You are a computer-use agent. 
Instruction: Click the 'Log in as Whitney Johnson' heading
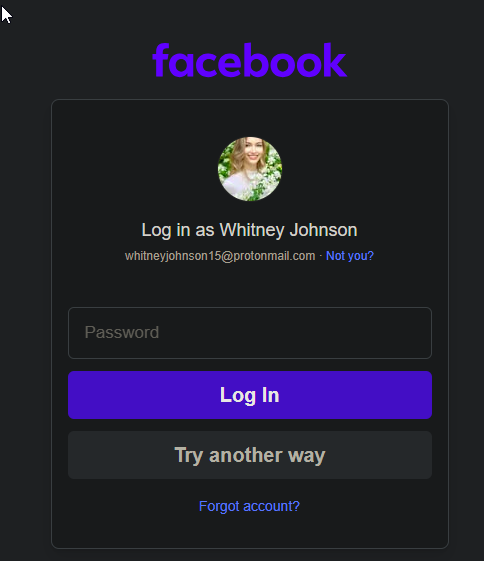[249, 230]
